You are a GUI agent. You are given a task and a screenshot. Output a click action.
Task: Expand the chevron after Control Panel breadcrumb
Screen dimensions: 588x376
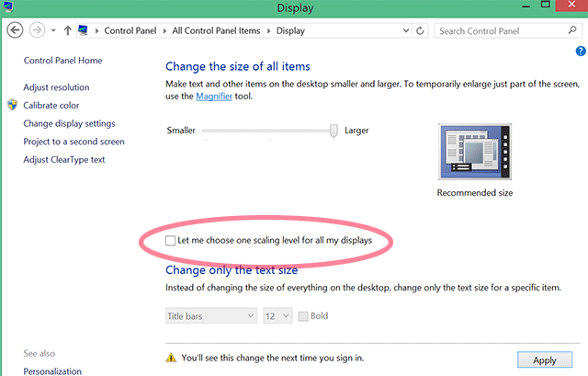164,30
